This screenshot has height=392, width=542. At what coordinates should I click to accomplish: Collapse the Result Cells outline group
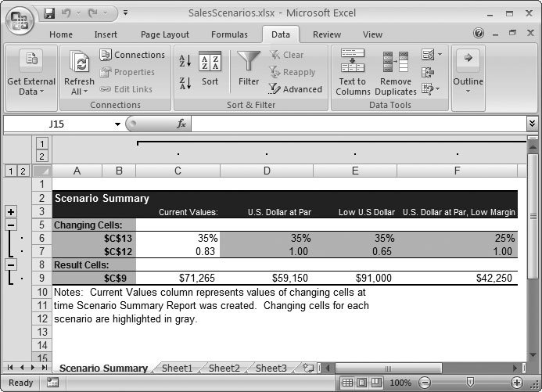(11, 264)
